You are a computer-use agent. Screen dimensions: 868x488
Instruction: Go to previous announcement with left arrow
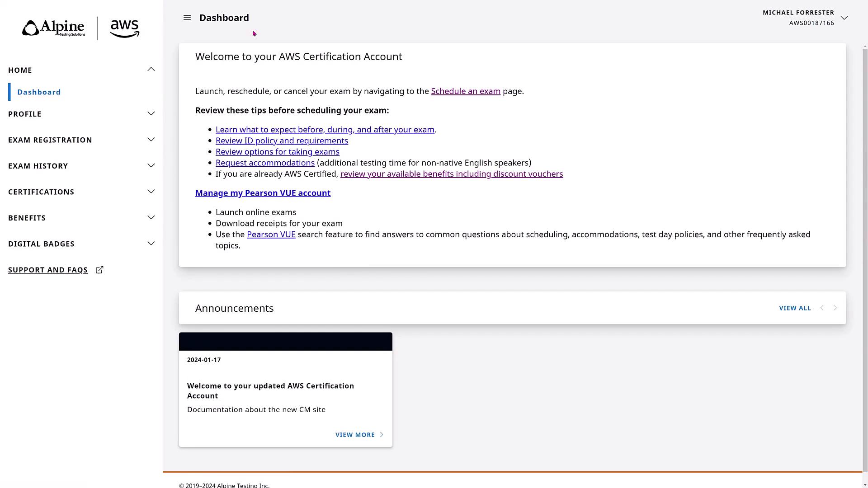click(822, 308)
